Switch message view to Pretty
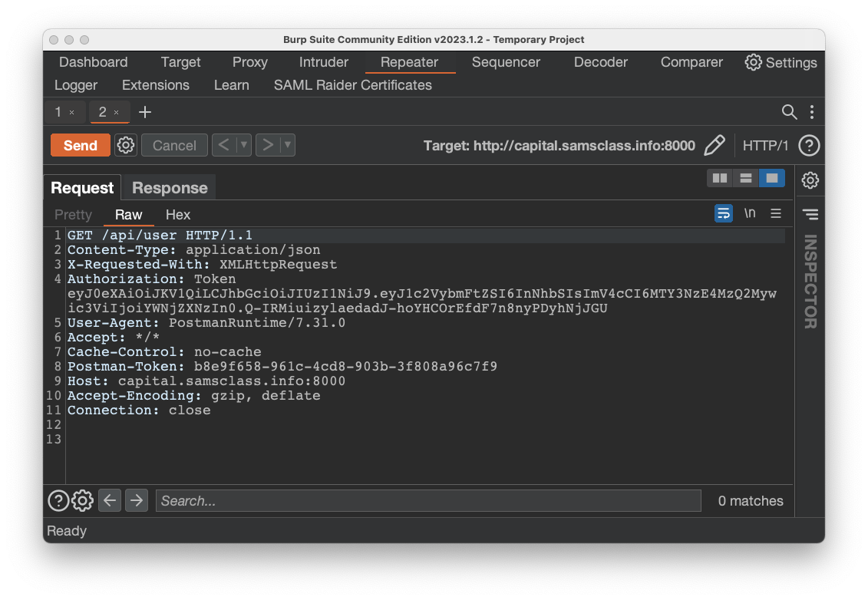This screenshot has height=600, width=868. (x=73, y=215)
